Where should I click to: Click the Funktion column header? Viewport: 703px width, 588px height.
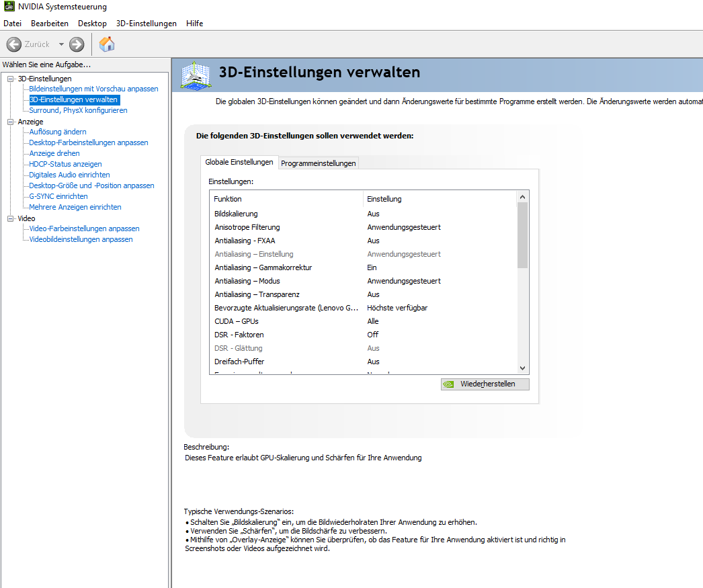286,199
